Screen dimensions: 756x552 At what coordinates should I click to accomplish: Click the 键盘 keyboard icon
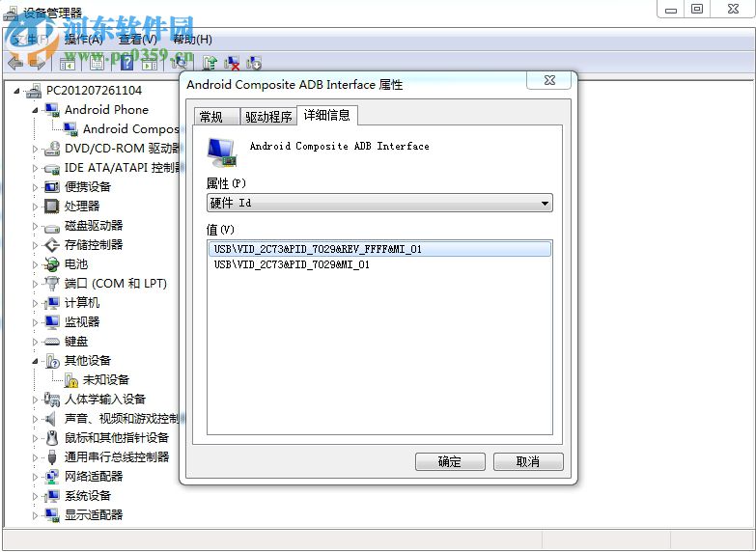tap(52, 342)
